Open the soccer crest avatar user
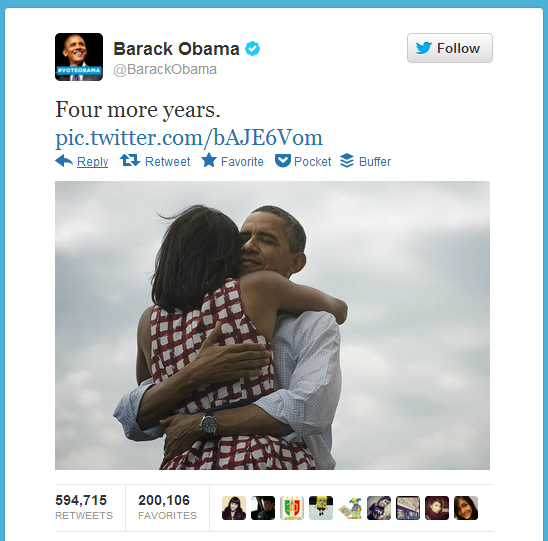The height and width of the screenshot is (541, 548). click(292, 508)
